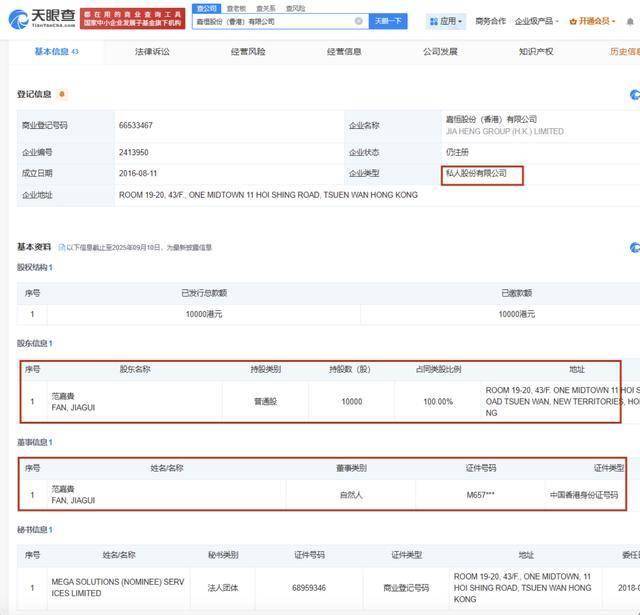
Task: Clear the search box with the X icon
Action: pyautogui.click(x=358, y=21)
